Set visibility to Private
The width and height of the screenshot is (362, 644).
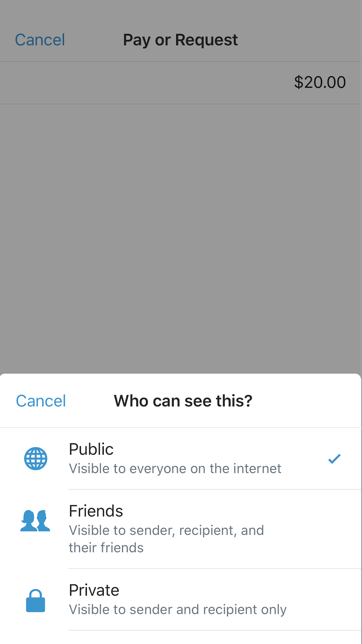click(x=181, y=600)
